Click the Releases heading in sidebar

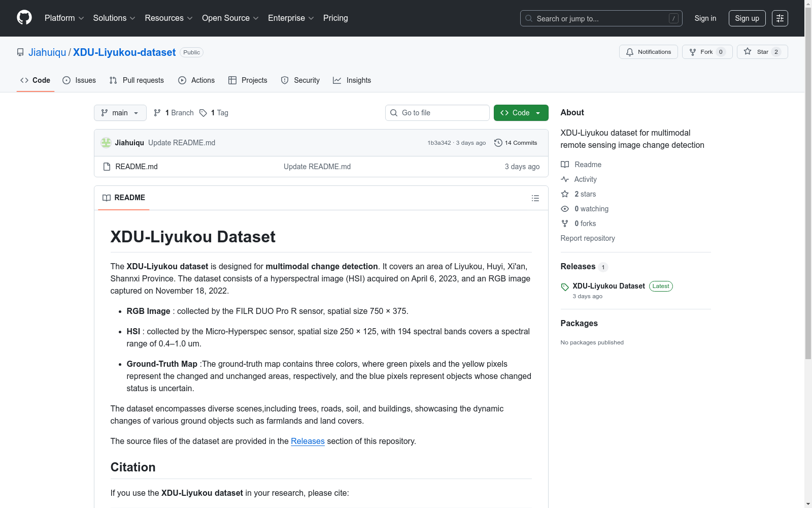tap(578, 266)
